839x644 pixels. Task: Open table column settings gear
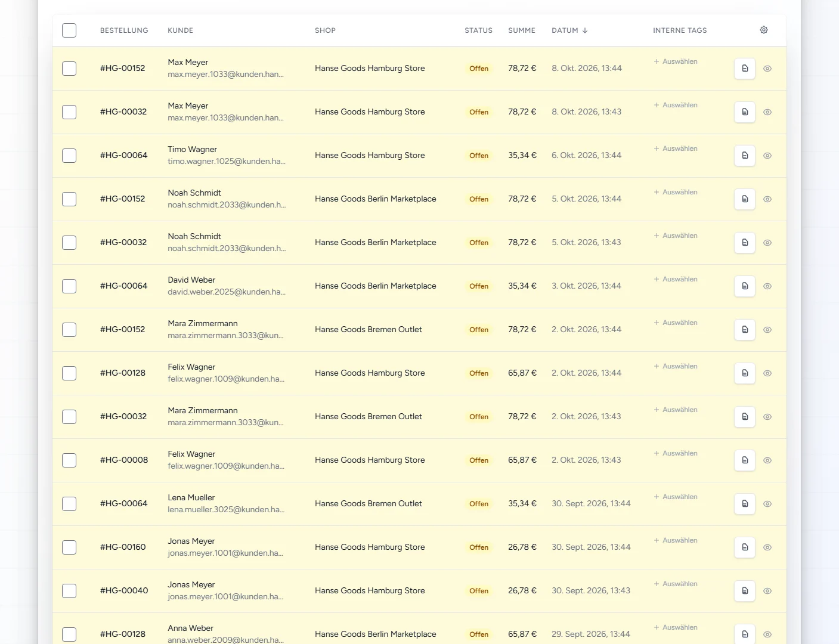(x=764, y=30)
